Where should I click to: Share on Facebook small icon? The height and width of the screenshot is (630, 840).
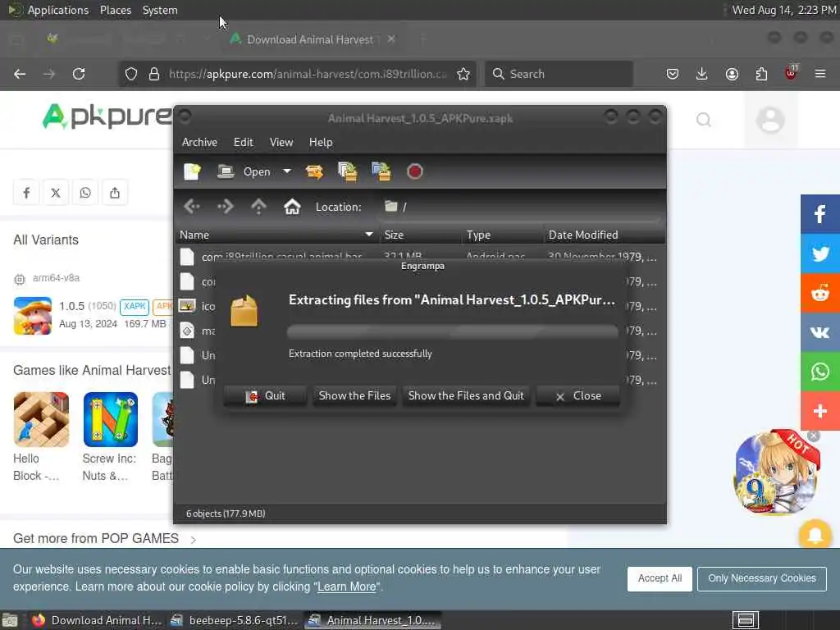tap(26, 192)
